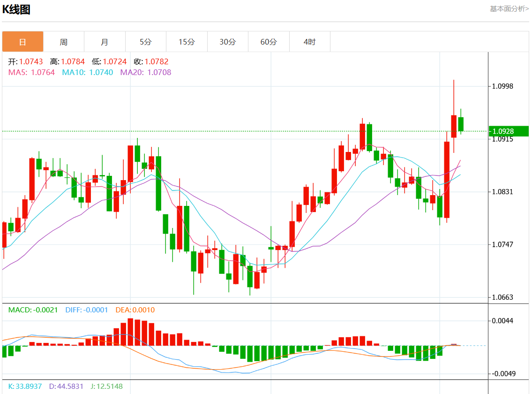Click the J: 12.5148 KDJ label
This screenshot has height=394, width=532.
click(x=106, y=386)
